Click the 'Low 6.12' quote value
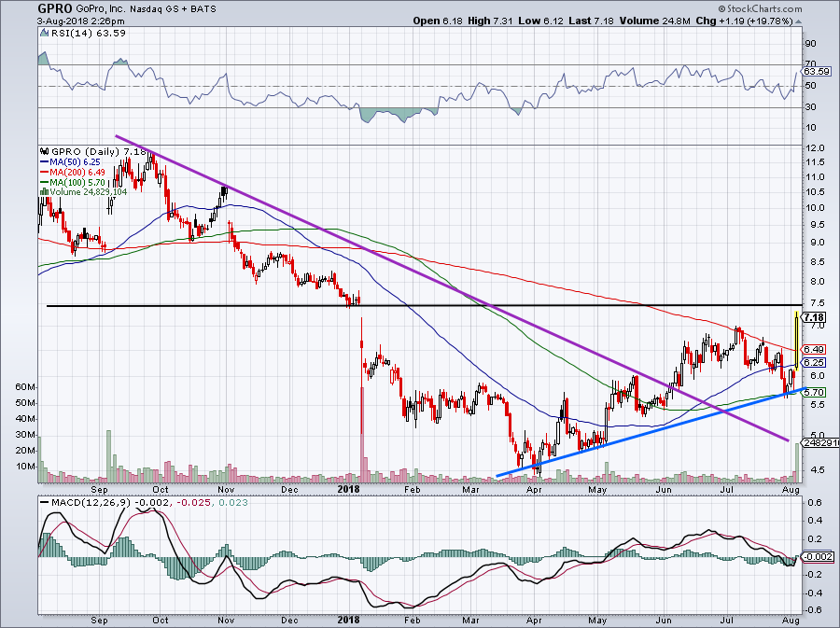 point(540,21)
